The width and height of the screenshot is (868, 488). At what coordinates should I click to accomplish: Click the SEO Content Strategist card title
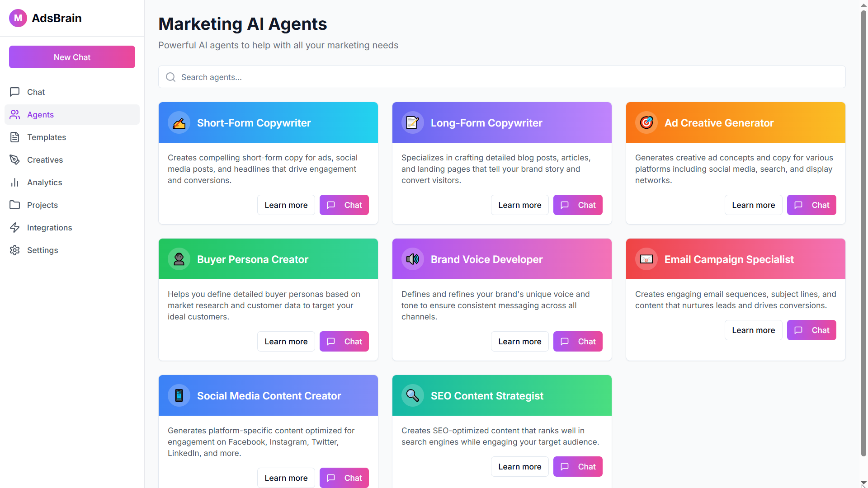pyautogui.click(x=487, y=396)
